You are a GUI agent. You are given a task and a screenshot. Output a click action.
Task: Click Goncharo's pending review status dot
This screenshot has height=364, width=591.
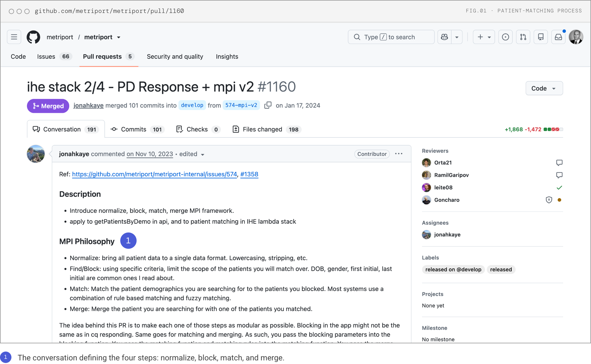[x=559, y=200]
